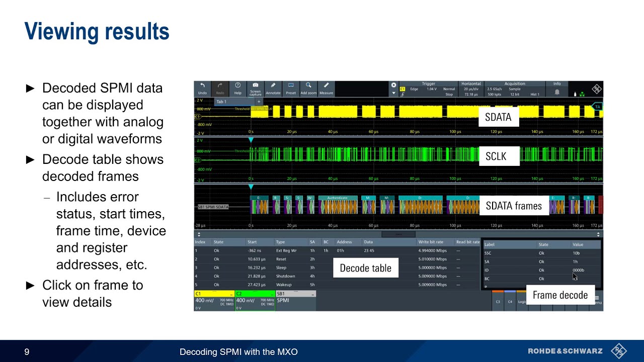Click the 'SSC' row in the frame decode
644x362 pixels.
click(x=542, y=253)
